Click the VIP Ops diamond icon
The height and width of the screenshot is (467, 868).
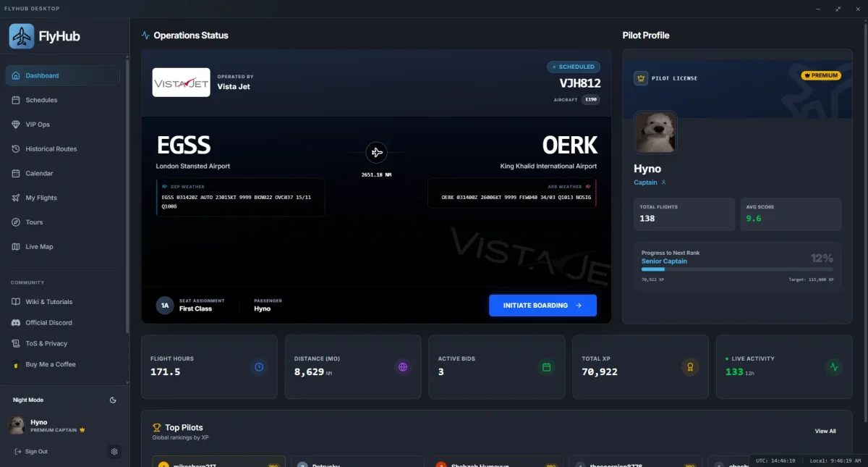(16, 125)
